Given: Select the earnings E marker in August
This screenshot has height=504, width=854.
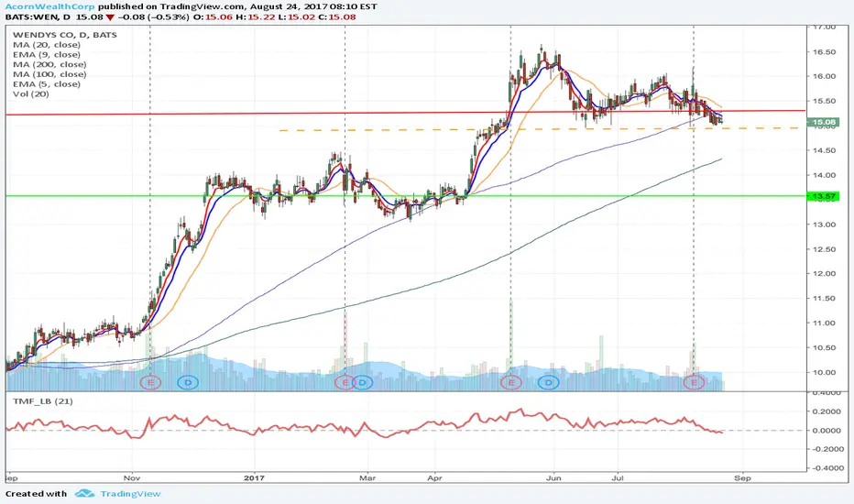Looking at the screenshot, I should [x=694, y=382].
